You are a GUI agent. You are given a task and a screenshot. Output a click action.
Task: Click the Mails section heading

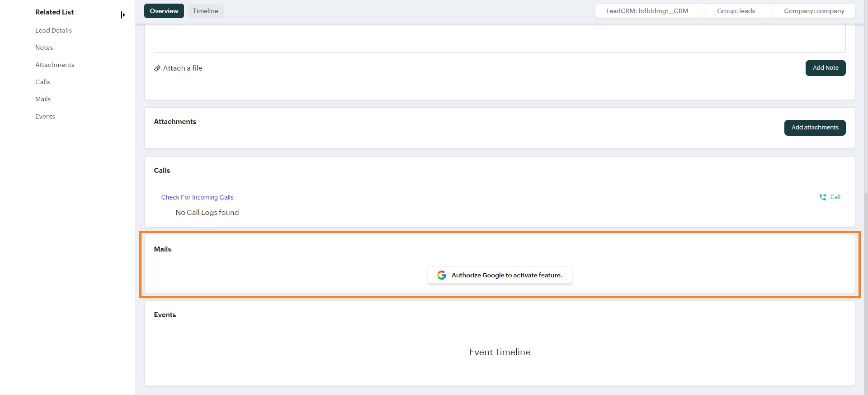(163, 249)
